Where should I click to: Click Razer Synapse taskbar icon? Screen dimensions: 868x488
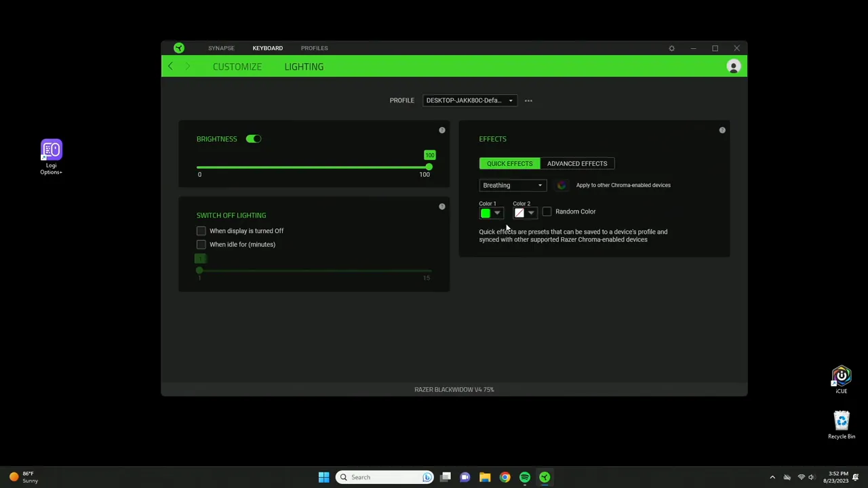click(545, 477)
